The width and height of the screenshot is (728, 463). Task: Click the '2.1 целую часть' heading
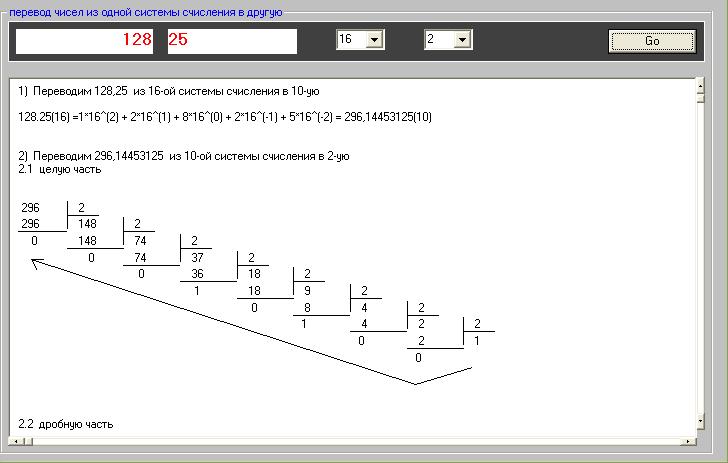[x=60, y=169]
